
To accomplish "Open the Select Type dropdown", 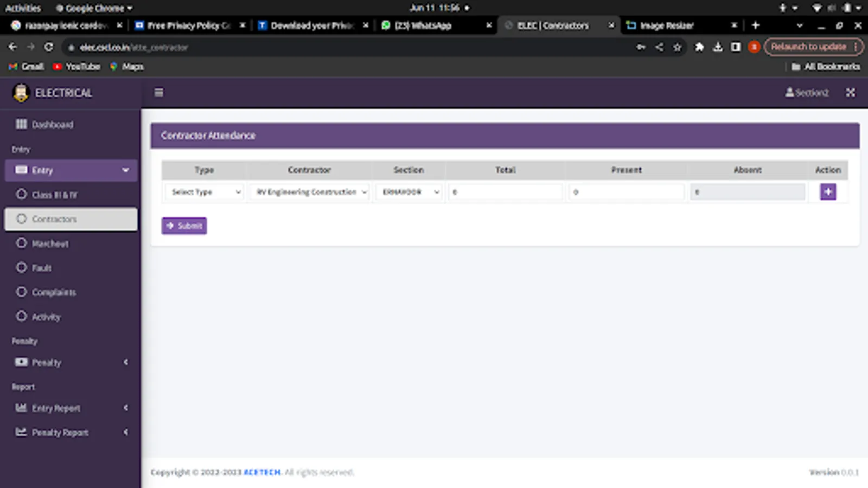I will (x=205, y=192).
